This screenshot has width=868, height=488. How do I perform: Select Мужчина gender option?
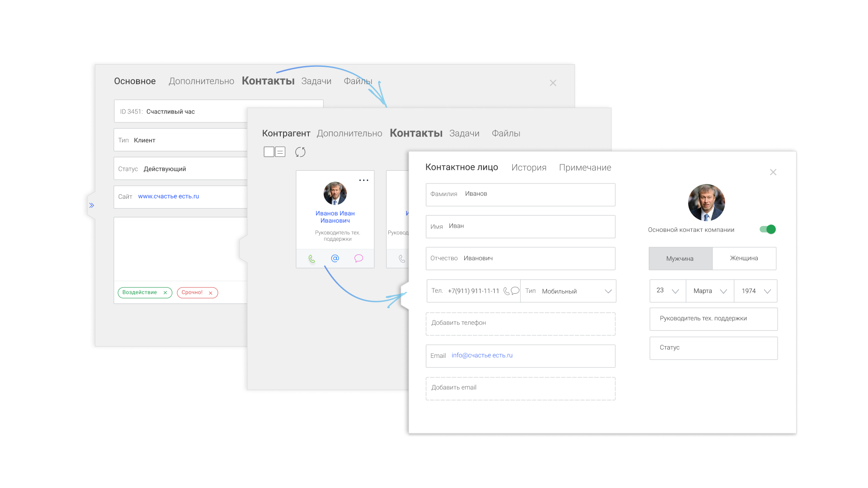pos(680,258)
